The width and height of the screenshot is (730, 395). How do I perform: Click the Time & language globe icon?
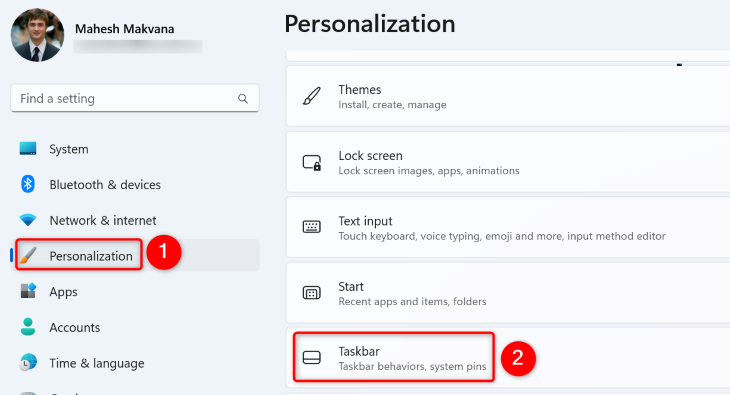28,362
